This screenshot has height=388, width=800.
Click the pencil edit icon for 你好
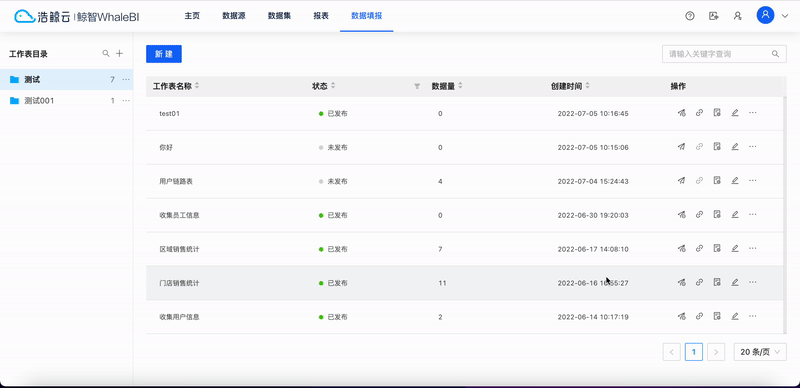[x=735, y=147]
